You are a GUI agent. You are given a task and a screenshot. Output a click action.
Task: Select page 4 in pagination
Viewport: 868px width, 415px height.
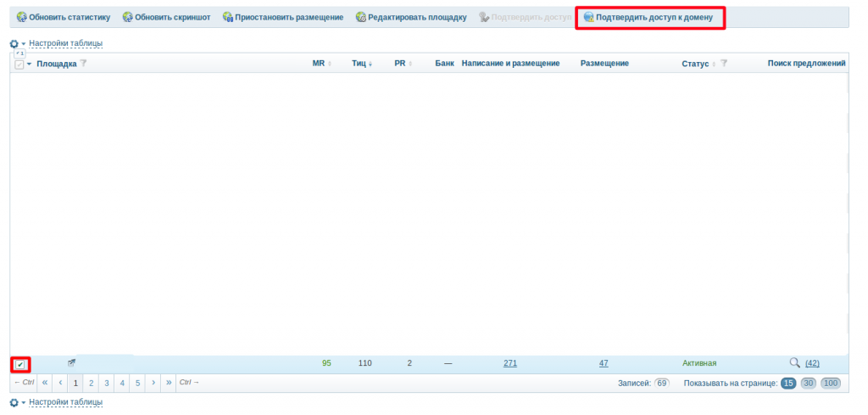pyautogui.click(x=122, y=383)
